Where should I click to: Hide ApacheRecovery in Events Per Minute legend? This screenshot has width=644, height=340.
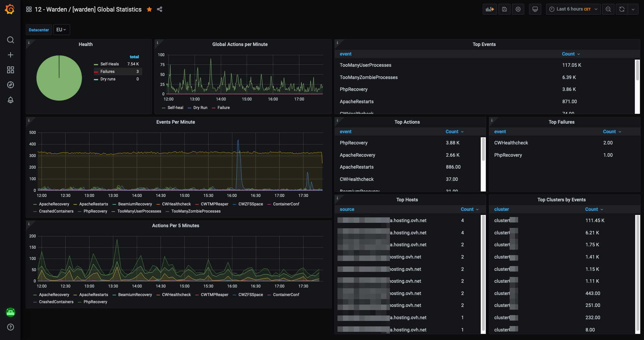(54, 204)
